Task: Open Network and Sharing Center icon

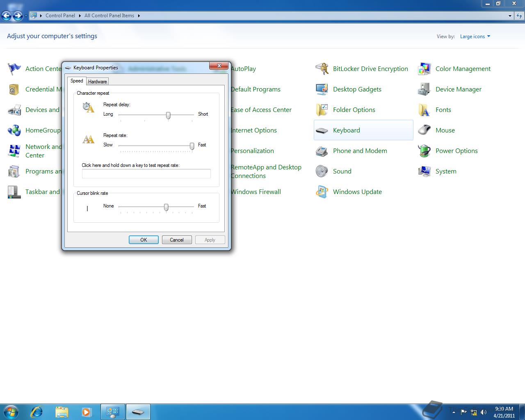Action: 14,151
